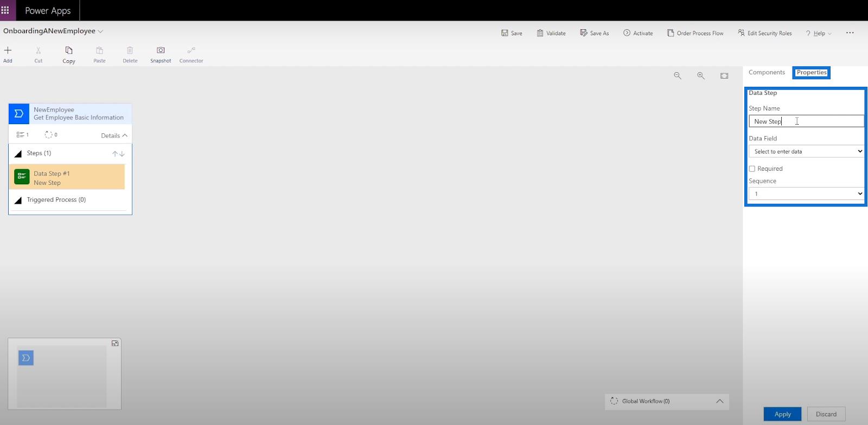Select the NewEmployee stage icon
This screenshot has width=868, height=425.
click(x=19, y=113)
